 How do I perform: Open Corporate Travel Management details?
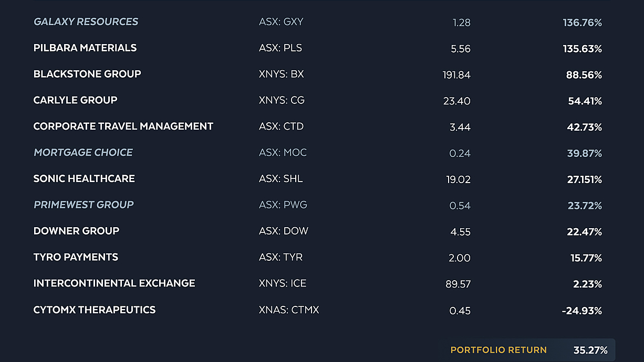pos(123,126)
